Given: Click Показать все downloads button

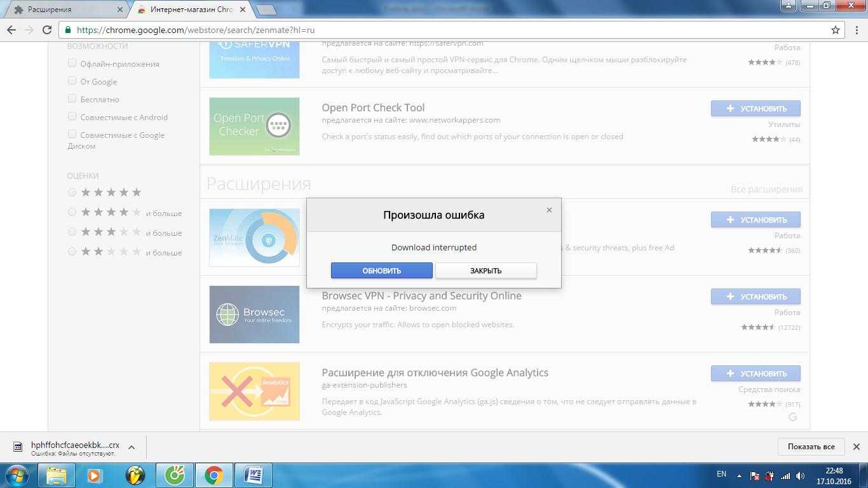Looking at the screenshot, I should 811,447.
